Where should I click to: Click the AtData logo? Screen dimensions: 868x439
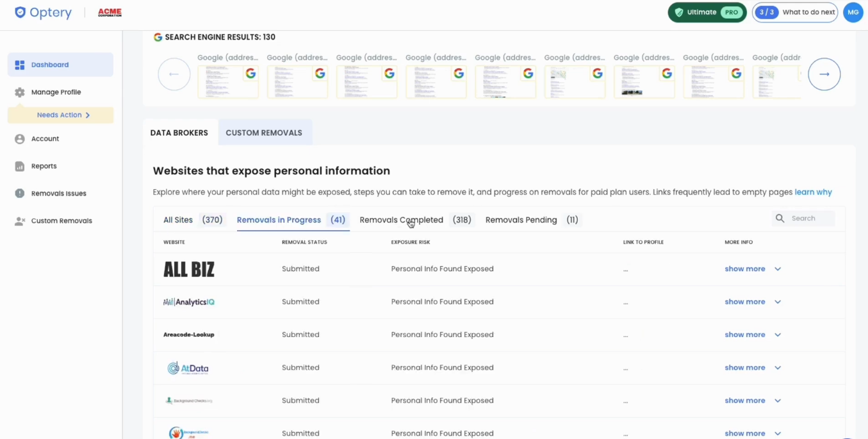188,368
